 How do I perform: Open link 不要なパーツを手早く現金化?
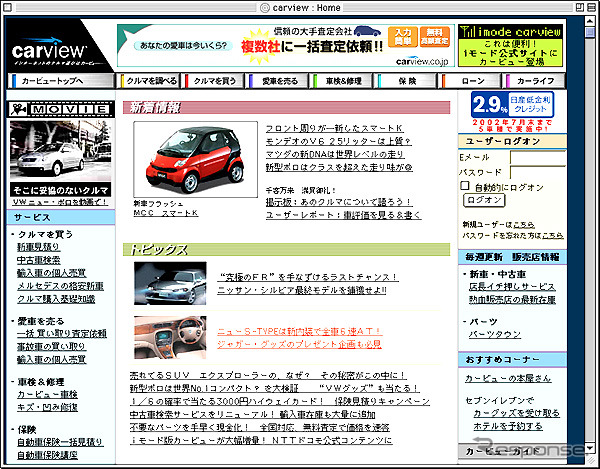[259, 427]
